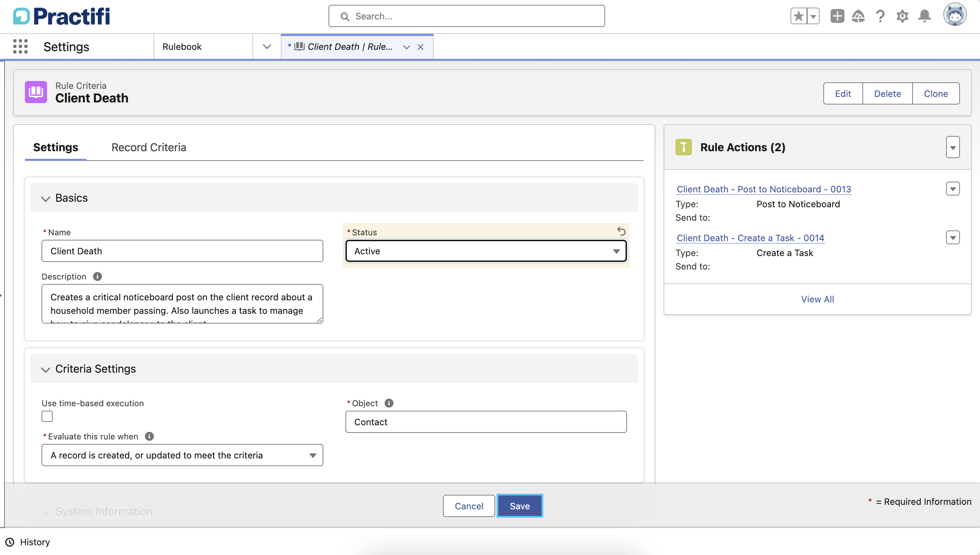Click into the Name field
Viewport: 980px width, 555px height.
pyautogui.click(x=182, y=251)
